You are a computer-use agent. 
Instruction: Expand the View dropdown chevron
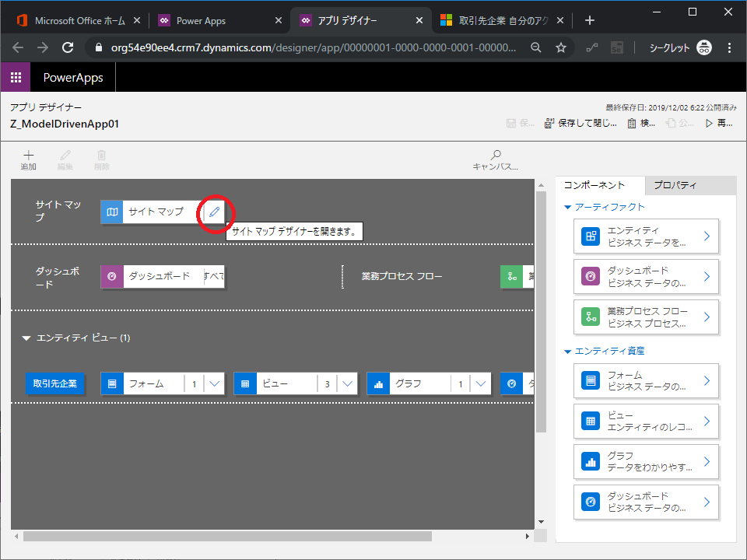click(x=347, y=383)
